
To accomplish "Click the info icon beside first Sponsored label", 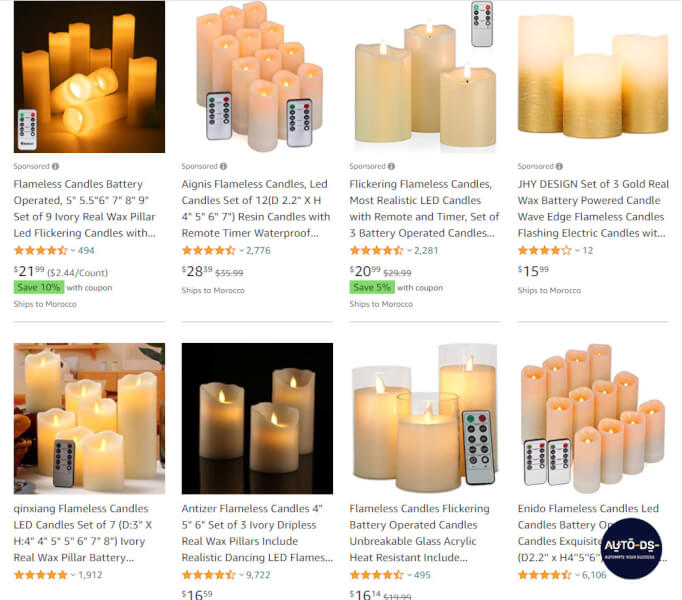I will 56,166.
